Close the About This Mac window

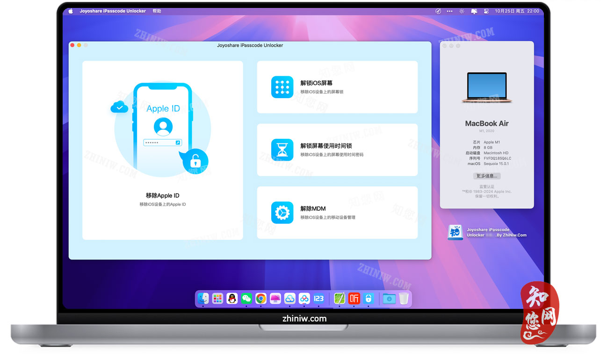(x=445, y=46)
